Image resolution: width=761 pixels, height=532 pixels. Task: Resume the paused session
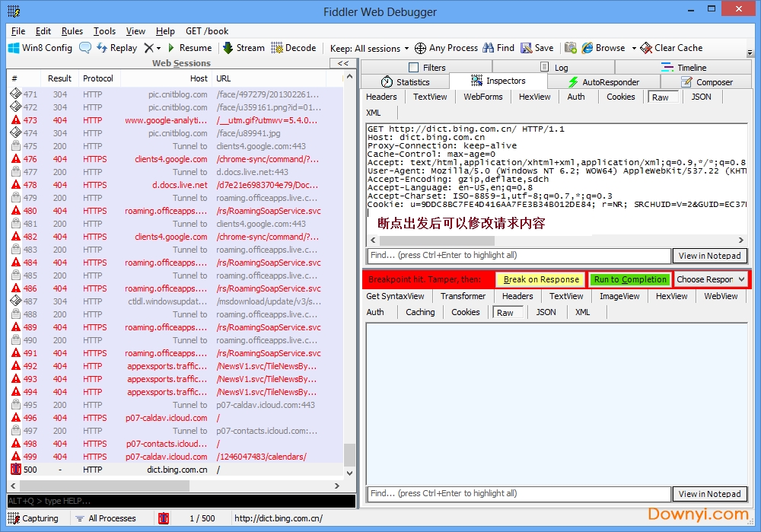click(188, 48)
